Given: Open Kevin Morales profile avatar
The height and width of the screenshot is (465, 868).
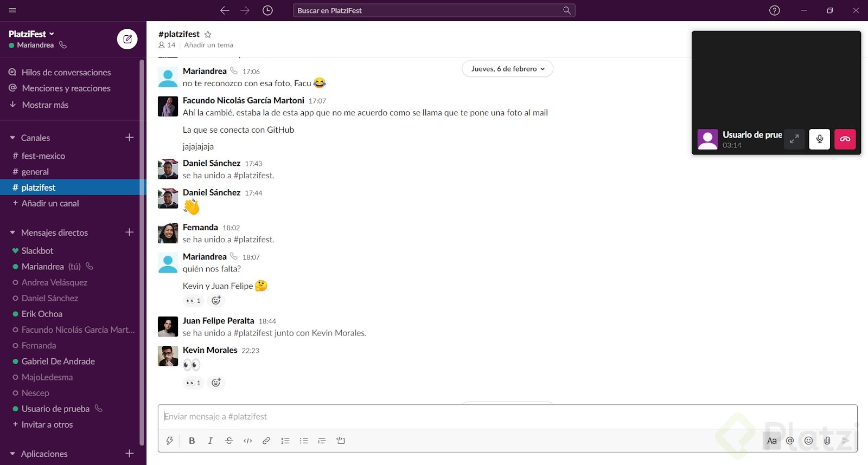Looking at the screenshot, I should [x=168, y=356].
